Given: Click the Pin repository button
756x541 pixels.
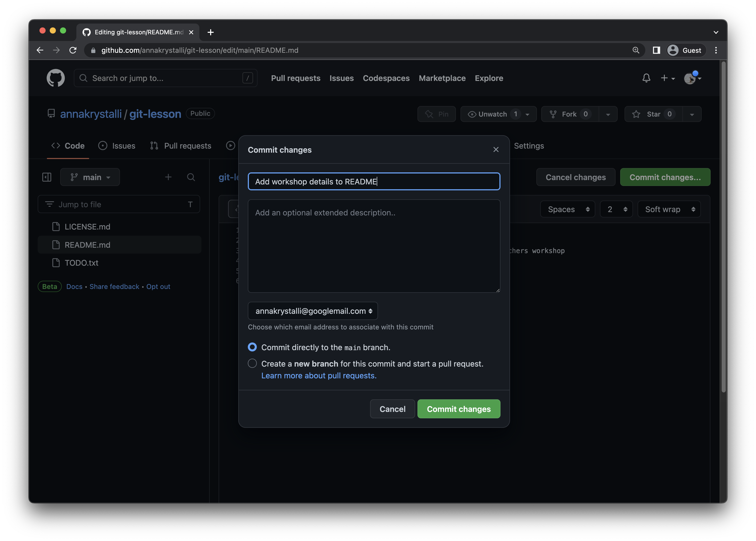Looking at the screenshot, I should click(436, 114).
